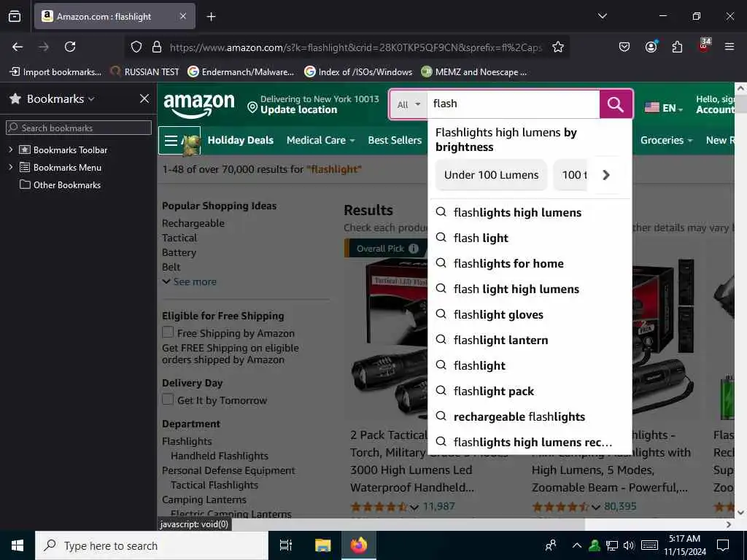This screenshot has width=747, height=560.
Task: Click the Firefox icon on the taskbar
Action: [359, 545]
